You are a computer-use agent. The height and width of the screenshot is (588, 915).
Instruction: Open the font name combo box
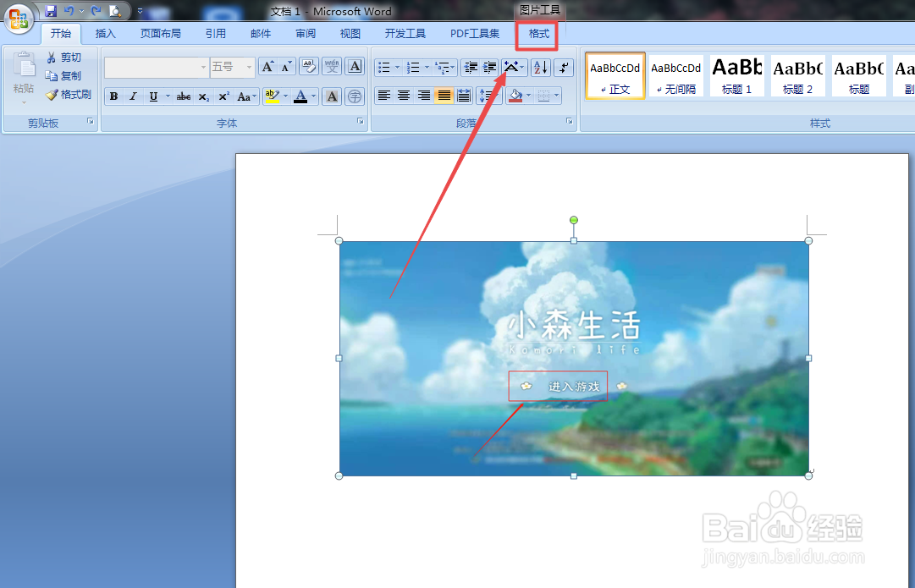pyautogui.click(x=157, y=68)
